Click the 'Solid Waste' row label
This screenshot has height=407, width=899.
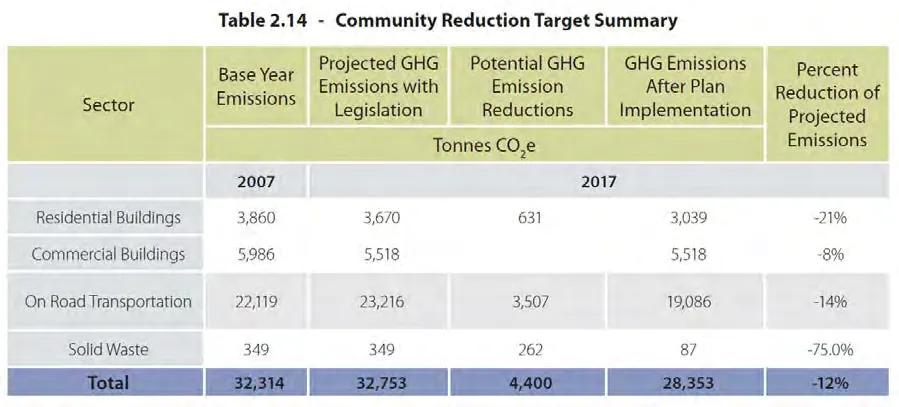(x=108, y=349)
